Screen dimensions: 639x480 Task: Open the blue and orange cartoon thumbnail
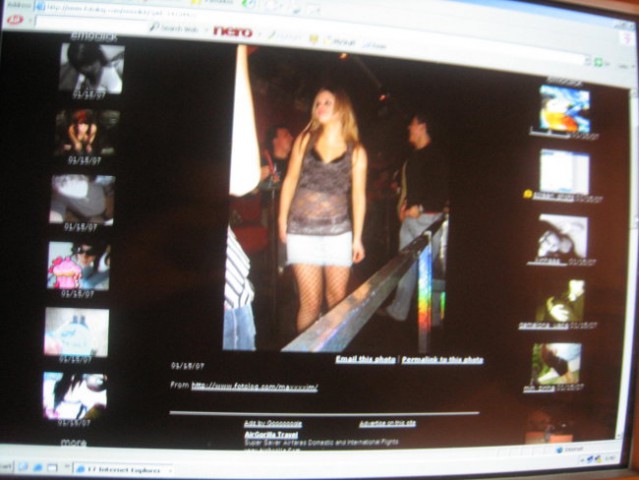[564, 108]
